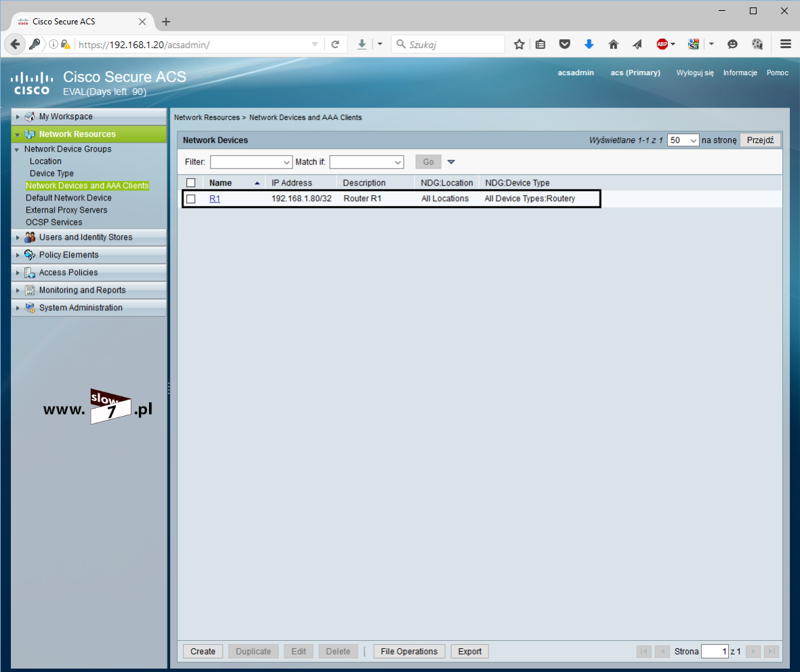
Task: Tick the checkbox for device R1
Action: (191, 198)
